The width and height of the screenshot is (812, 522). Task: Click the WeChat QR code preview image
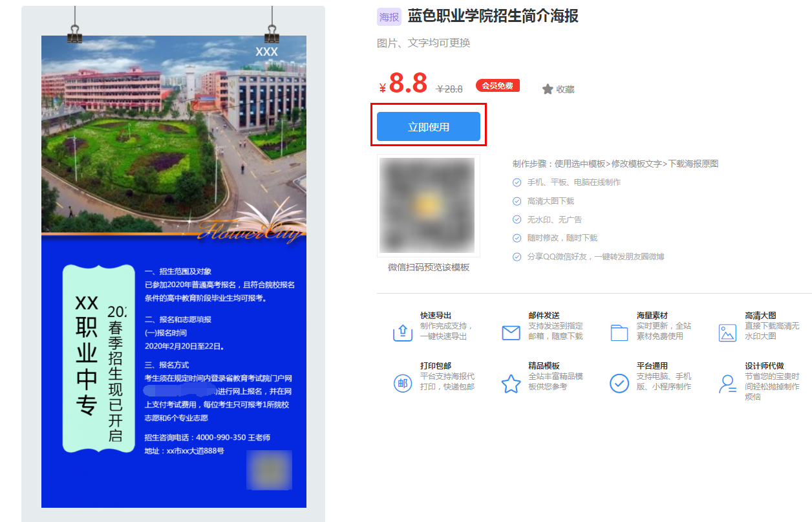click(x=428, y=206)
